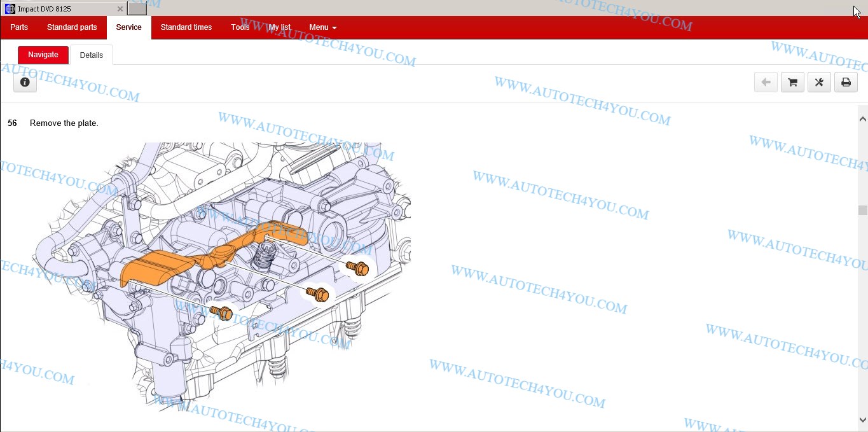
Task: Go back using the left arrow icon
Action: pyautogui.click(x=766, y=82)
